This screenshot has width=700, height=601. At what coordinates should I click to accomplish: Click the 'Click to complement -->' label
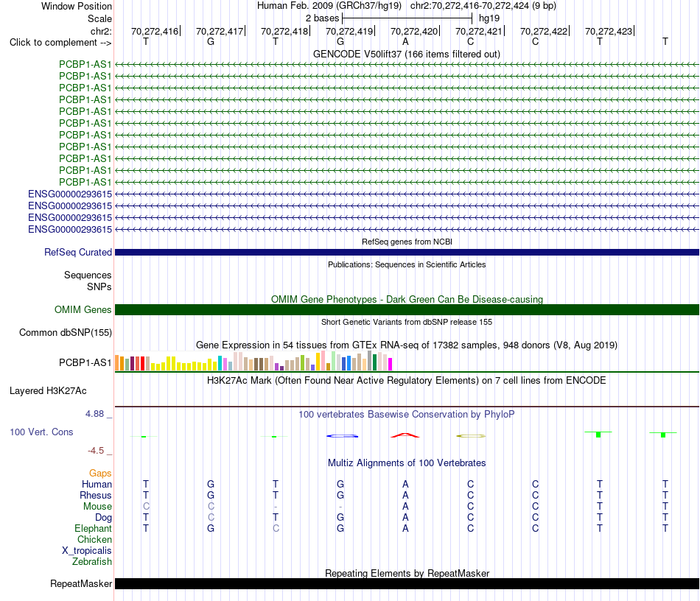point(60,43)
